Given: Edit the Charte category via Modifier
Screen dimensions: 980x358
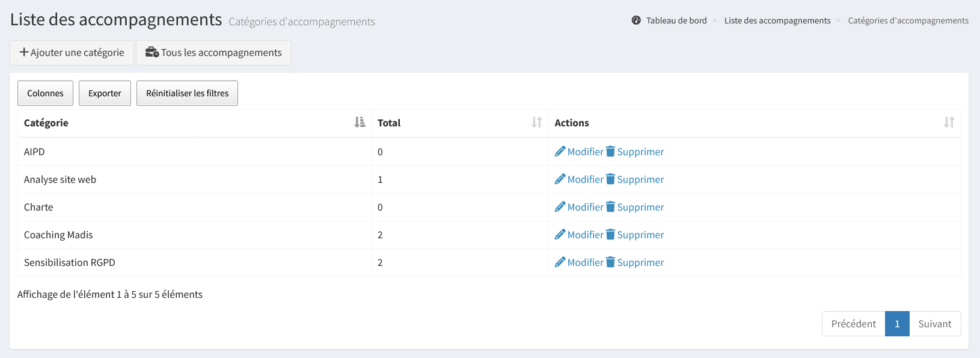Looking at the screenshot, I should point(579,207).
